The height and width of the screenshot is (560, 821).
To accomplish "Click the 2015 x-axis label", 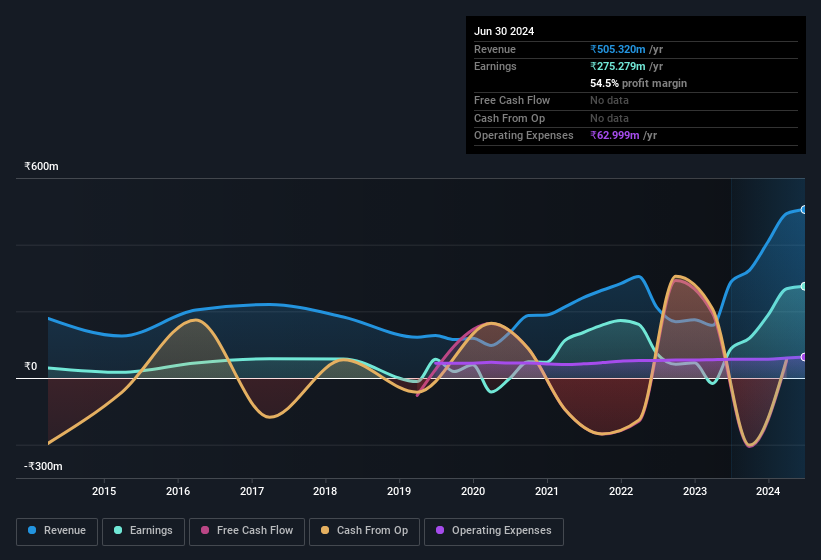I will point(104,491).
